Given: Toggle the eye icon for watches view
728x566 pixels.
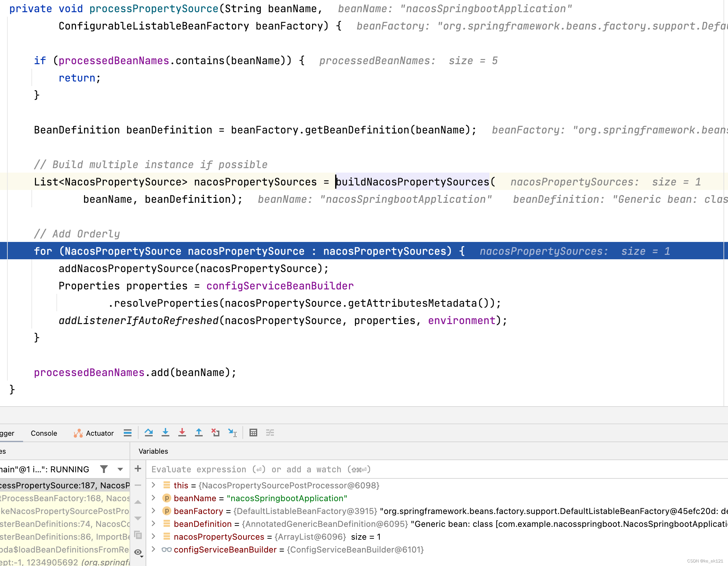Looking at the screenshot, I should tap(138, 552).
